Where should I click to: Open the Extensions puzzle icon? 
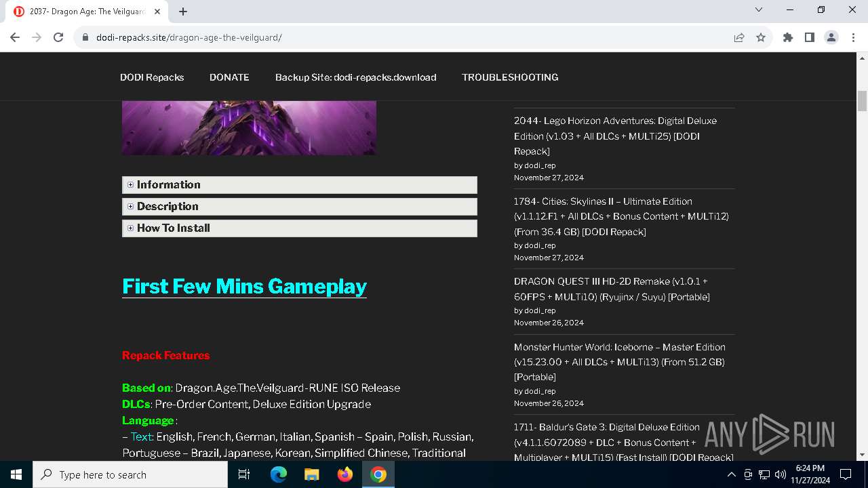coord(788,37)
